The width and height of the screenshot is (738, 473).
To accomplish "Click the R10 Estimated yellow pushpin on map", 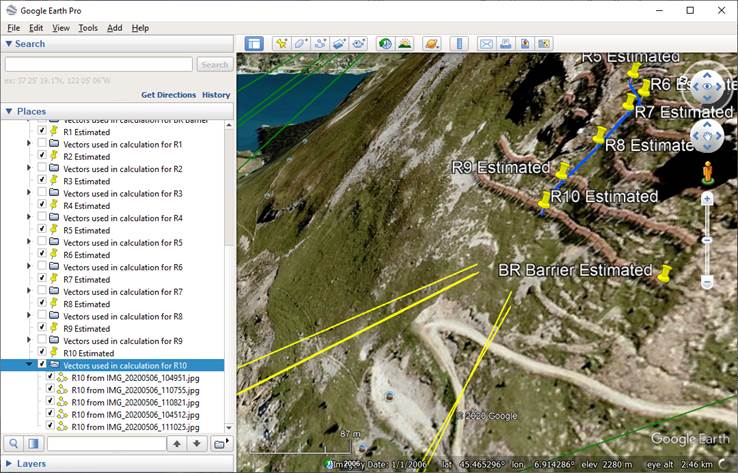I will tap(545, 200).
